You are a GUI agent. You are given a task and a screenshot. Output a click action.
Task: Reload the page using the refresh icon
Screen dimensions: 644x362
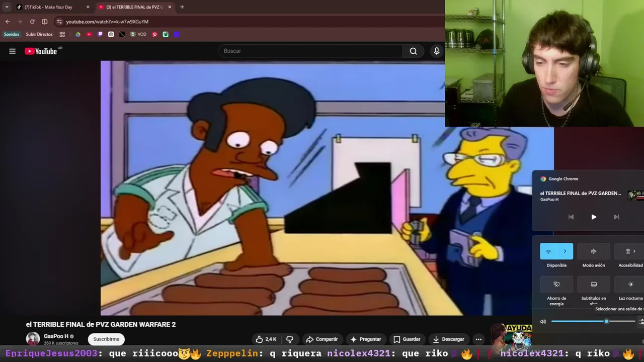32,22
